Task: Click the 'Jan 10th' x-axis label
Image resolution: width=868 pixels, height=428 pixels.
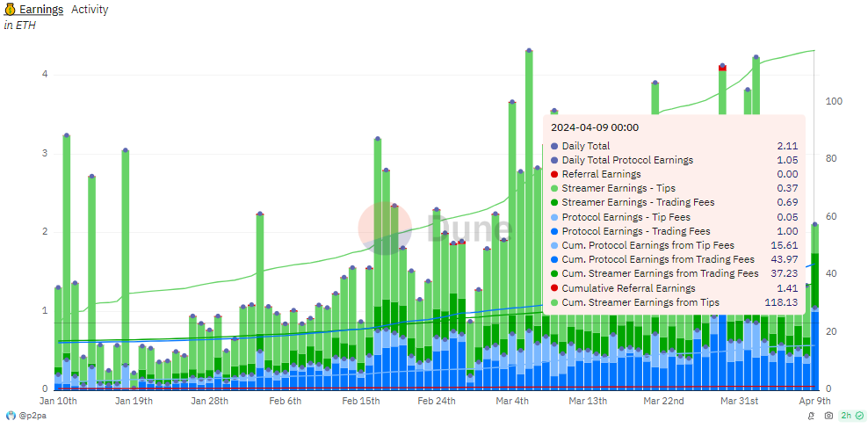Action: click(x=58, y=401)
